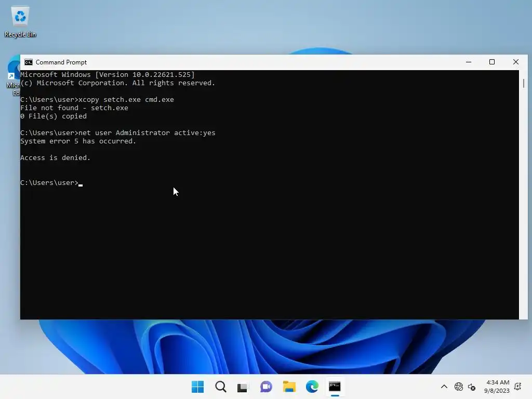Open Task View on taskbar
532x399 pixels.
pyautogui.click(x=242, y=387)
